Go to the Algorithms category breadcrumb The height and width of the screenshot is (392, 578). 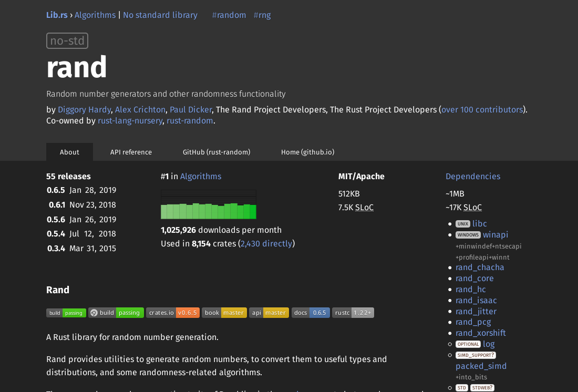pyautogui.click(x=95, y=15)
